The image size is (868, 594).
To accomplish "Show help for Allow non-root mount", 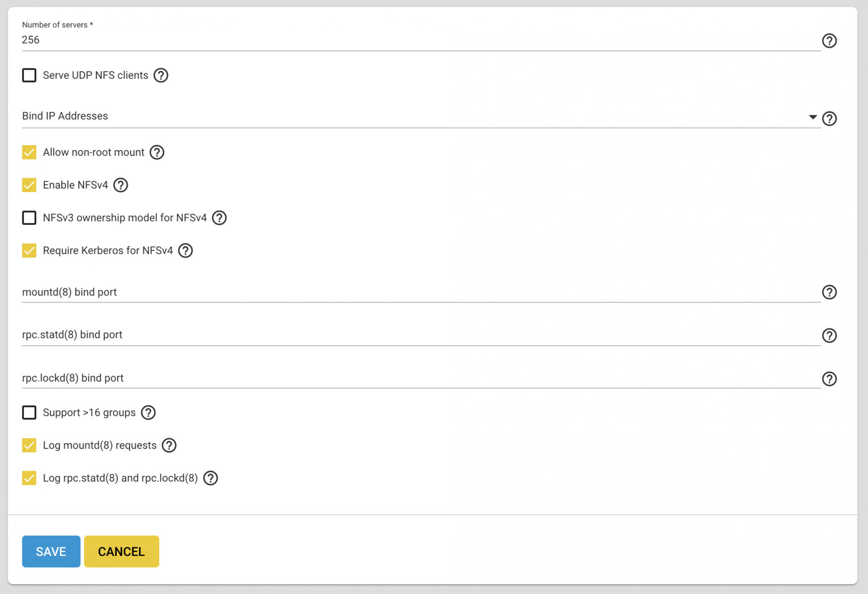I will [157, 152].
